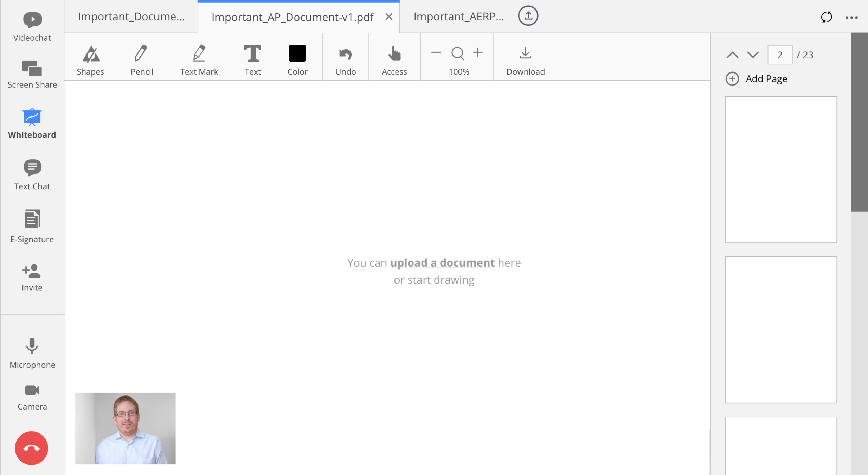868x475 pixels.
Task: Switch to the Important_Docume... tab
Action: pos(131,17)
